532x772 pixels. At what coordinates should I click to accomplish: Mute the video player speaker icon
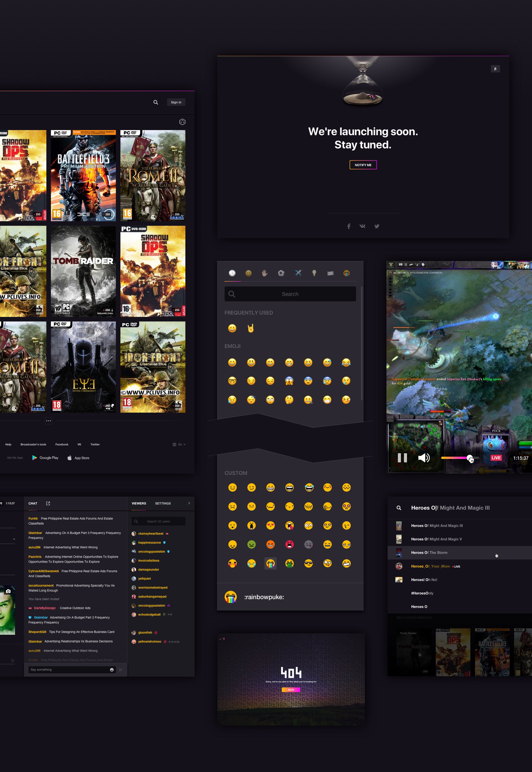424,458
